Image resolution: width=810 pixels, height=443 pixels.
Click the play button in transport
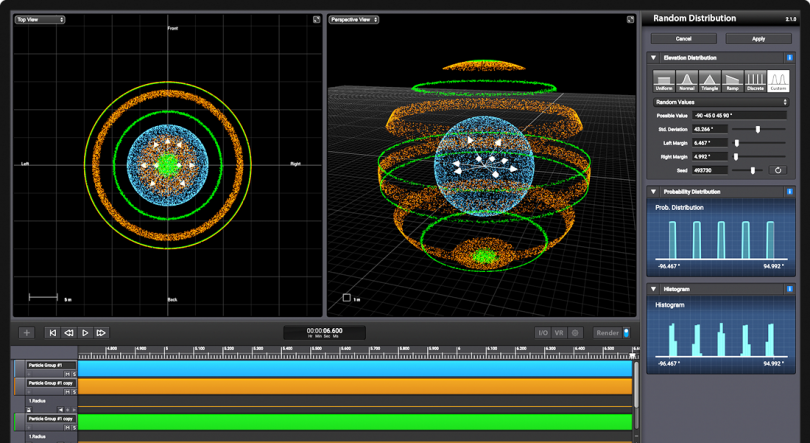pos(85,333)
